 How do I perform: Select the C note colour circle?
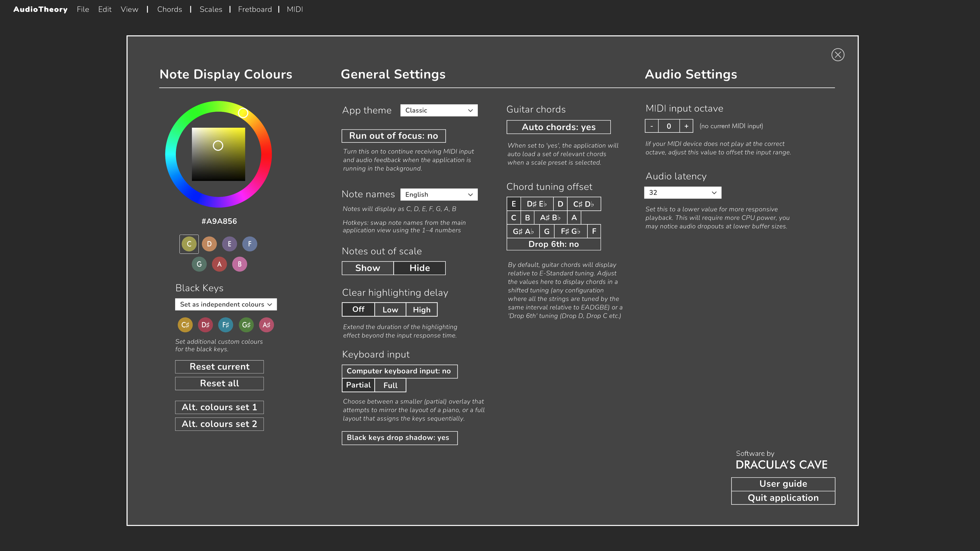point(189,244)
